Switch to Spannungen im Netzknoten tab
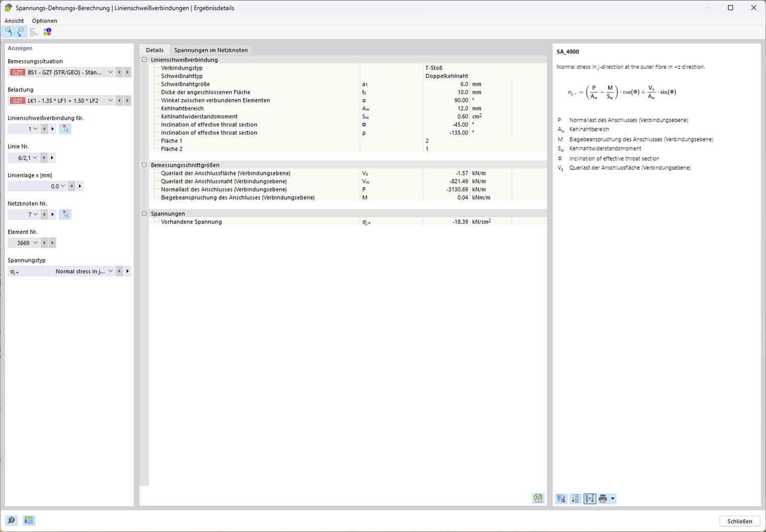Screen dimensions: 766x532 [x=211, y=50]
